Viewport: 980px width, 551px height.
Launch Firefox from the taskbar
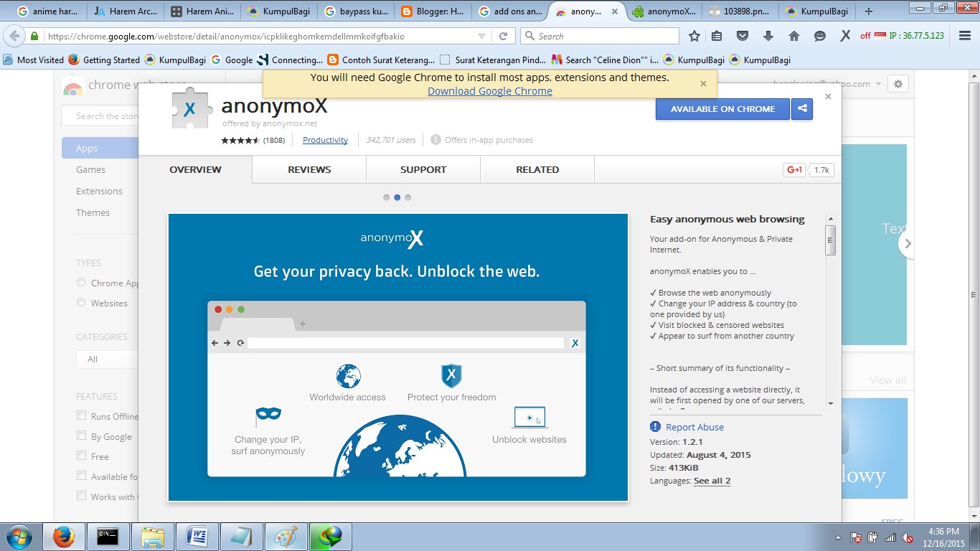point(64,537)
